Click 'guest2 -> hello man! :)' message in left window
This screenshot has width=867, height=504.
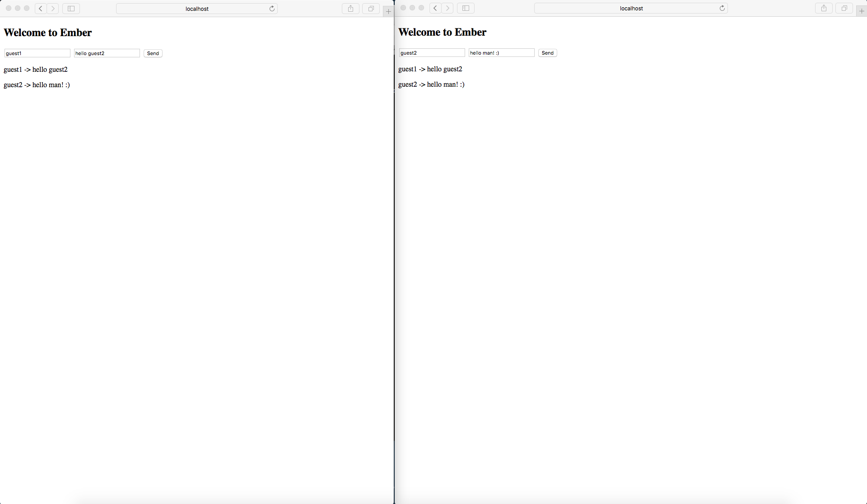click(x=37, y=85)
